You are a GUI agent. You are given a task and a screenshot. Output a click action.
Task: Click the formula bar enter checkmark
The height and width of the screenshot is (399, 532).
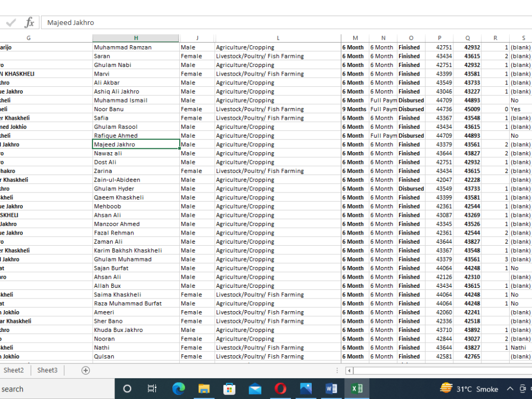(x=11, y=23)
